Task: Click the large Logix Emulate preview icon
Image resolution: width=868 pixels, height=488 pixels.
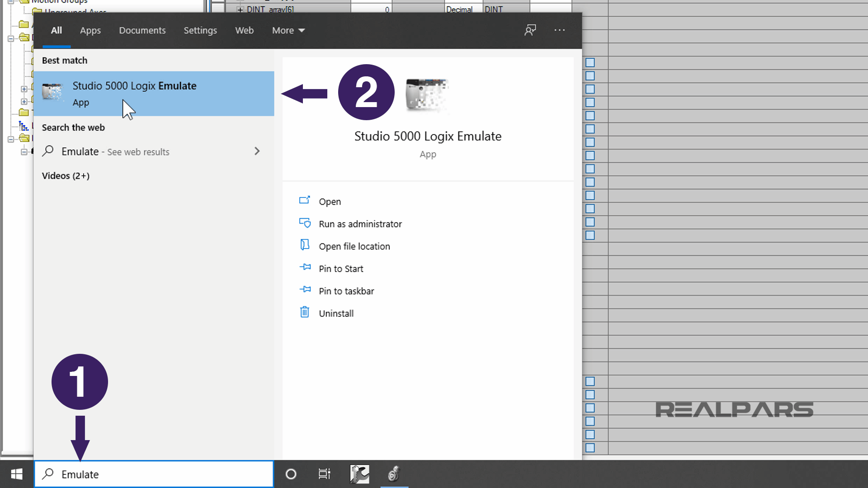Action: (427, 94)
